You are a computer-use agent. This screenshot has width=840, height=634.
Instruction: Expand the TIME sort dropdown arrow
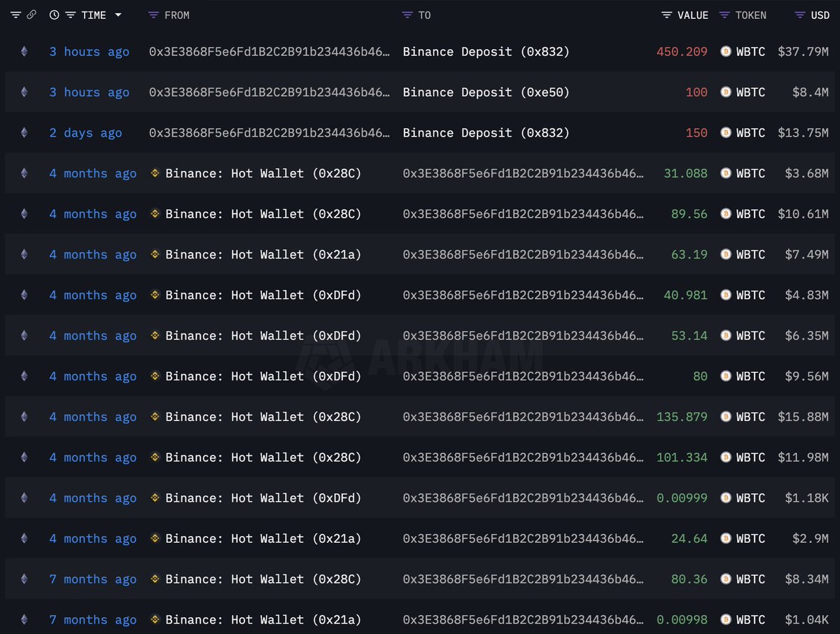pos(118,15)
